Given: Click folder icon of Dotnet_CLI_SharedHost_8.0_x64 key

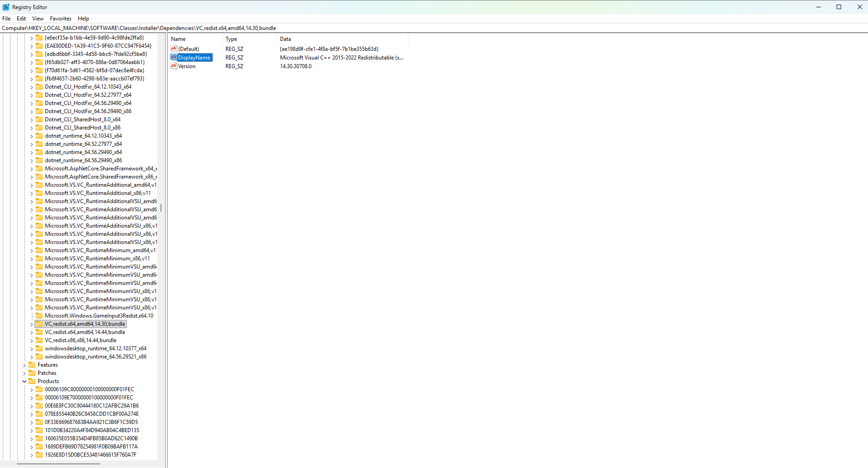Looking at the screenshot, I should [x=39, y=119].
